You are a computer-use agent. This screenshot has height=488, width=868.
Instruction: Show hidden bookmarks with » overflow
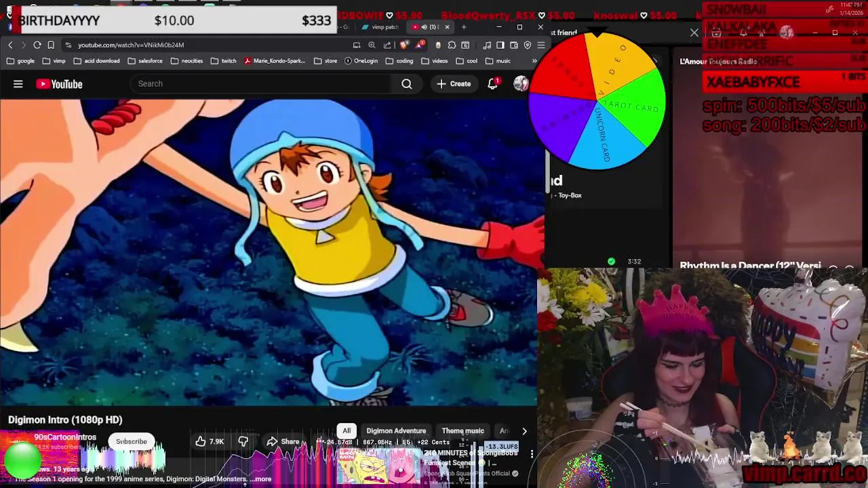(x=535, y=61)
